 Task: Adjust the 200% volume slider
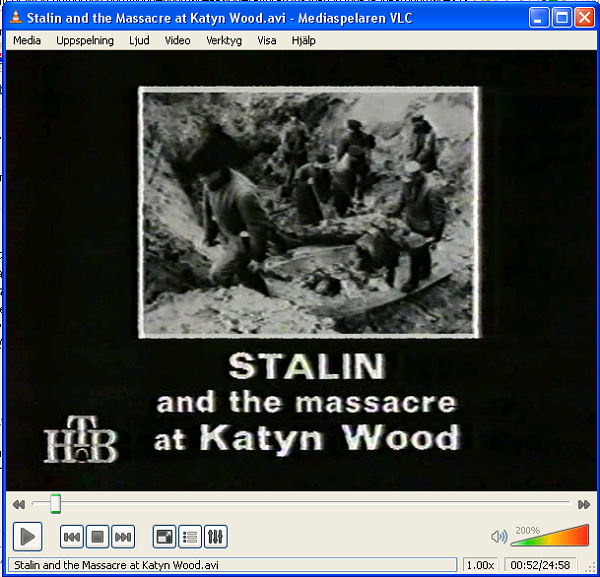tap(549, 535)
